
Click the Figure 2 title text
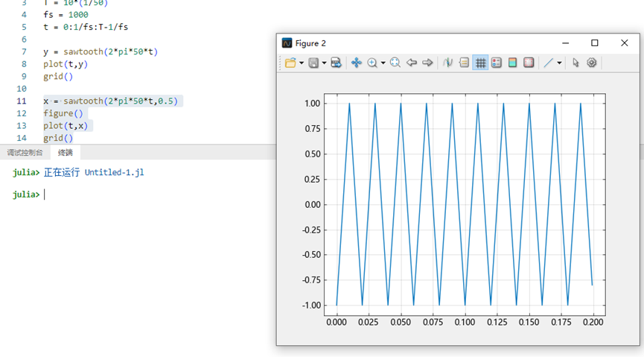pos(310,43)
